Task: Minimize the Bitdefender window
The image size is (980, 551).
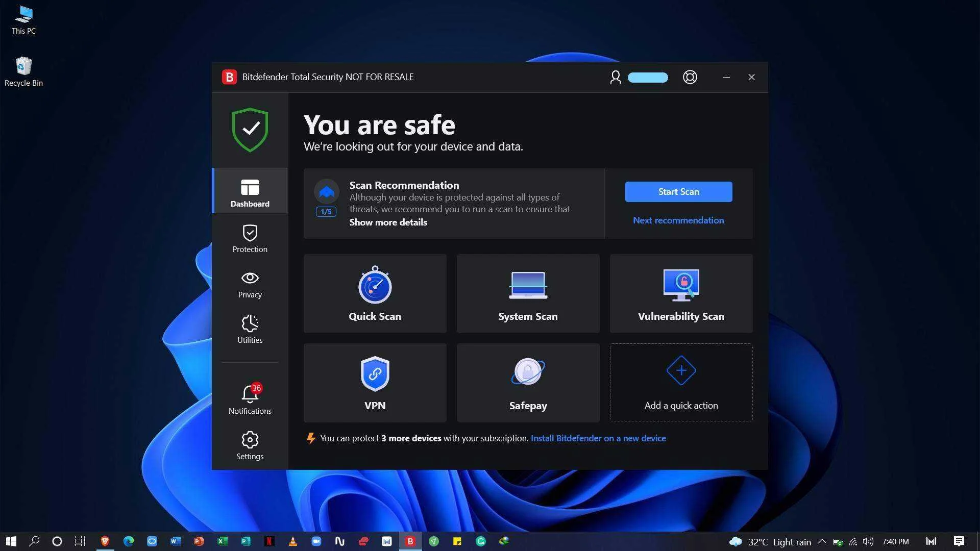Action: coord(726,77)
